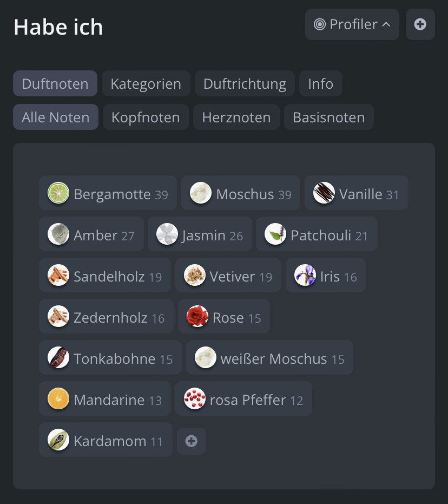Screen dimensions: 448x504
Task: Open the weißer Moschus 15 chip
Action: [269, 357]
